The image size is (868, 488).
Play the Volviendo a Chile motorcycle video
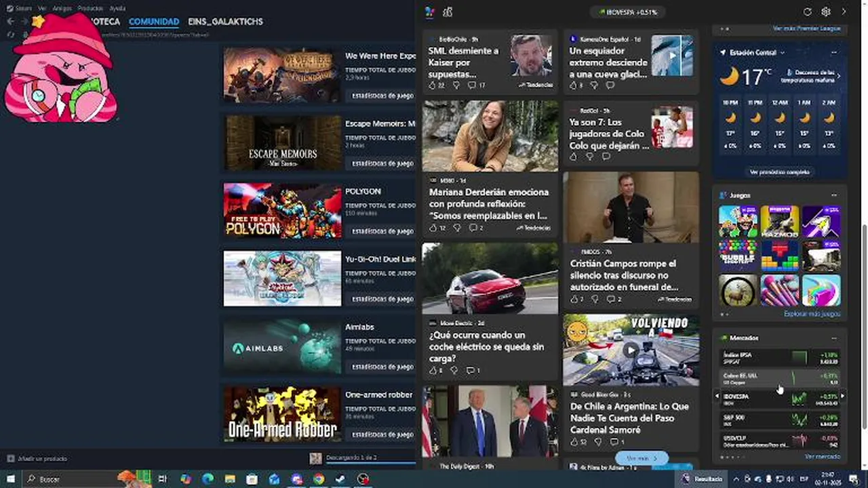click(x=631, y=350)
